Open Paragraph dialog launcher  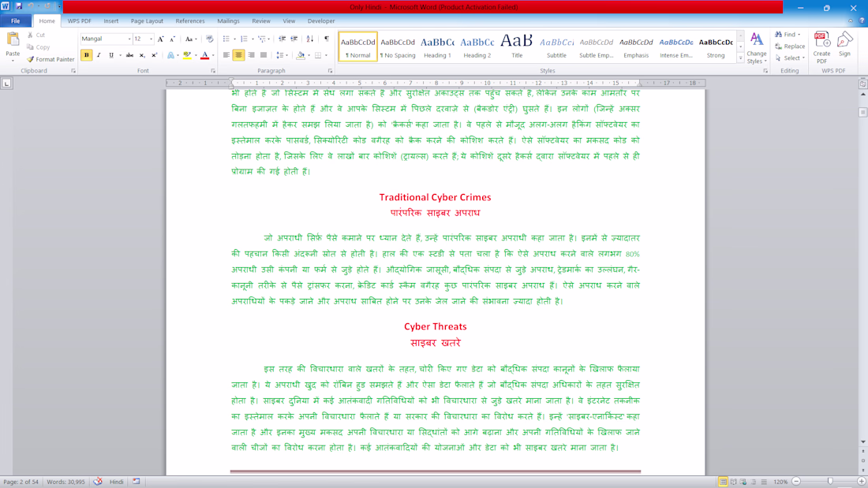pyautogui.click(x=331, y=71)
